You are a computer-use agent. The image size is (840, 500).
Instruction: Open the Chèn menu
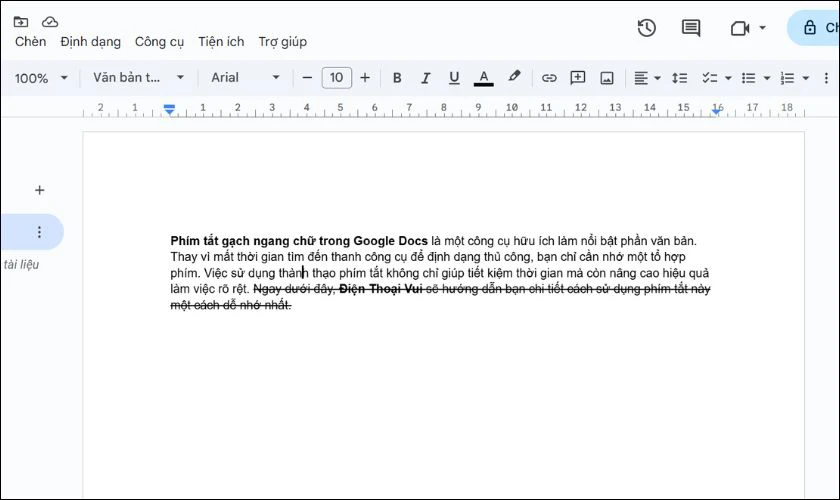pos(31,42)
